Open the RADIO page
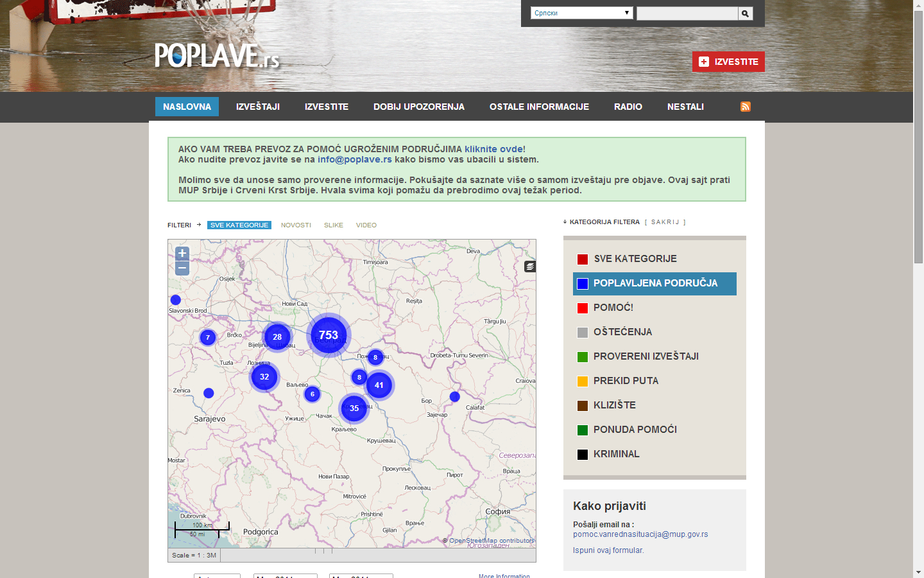This screenshot has width=924, height=578. coord(628,107)
